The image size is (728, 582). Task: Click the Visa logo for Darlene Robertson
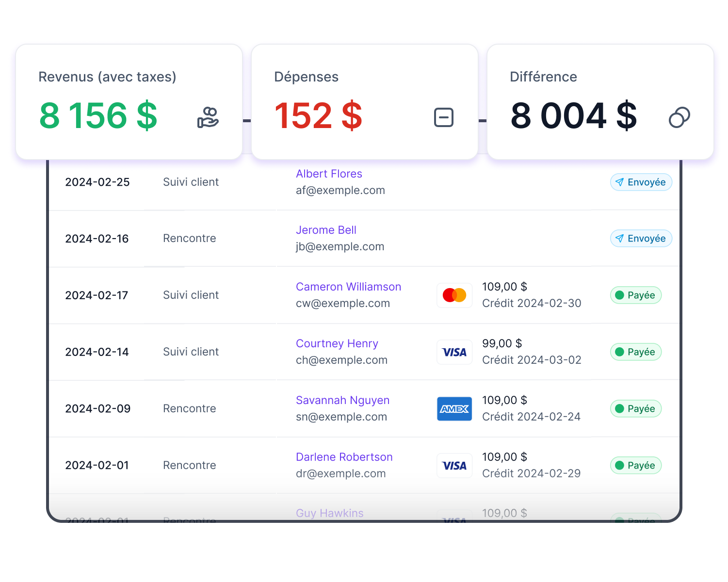pyautogui.click(x=454, y=466)
